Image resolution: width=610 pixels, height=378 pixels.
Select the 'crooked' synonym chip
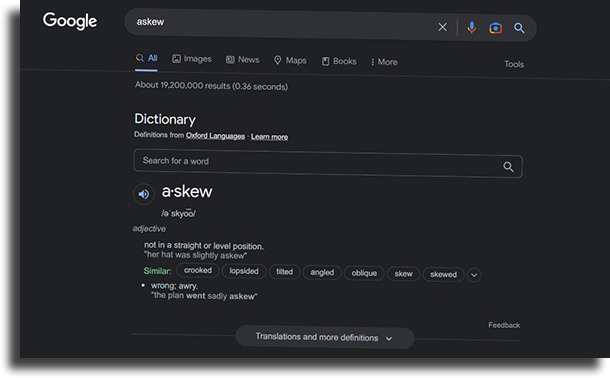[198, 270]
